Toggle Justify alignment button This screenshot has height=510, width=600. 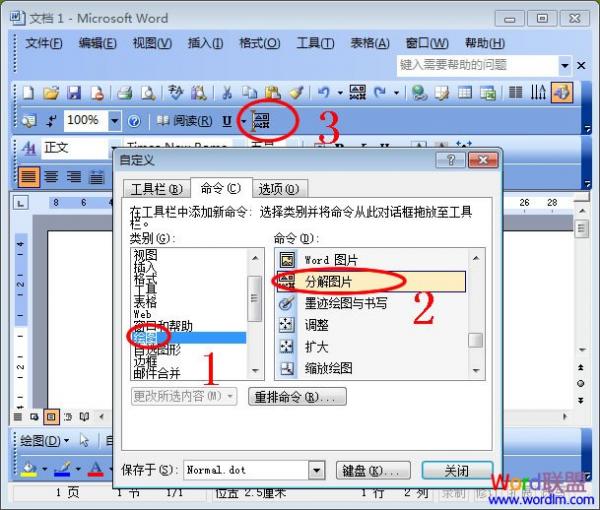[29, 177]
